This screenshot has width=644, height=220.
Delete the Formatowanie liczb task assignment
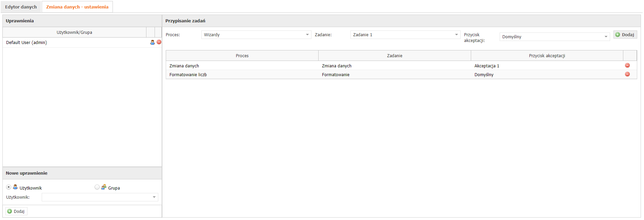click(x=627, y=74)
